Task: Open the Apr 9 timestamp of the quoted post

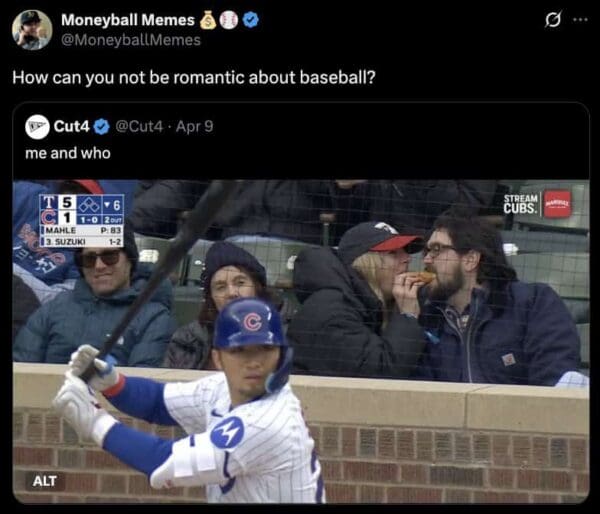Action: point(194,127)
